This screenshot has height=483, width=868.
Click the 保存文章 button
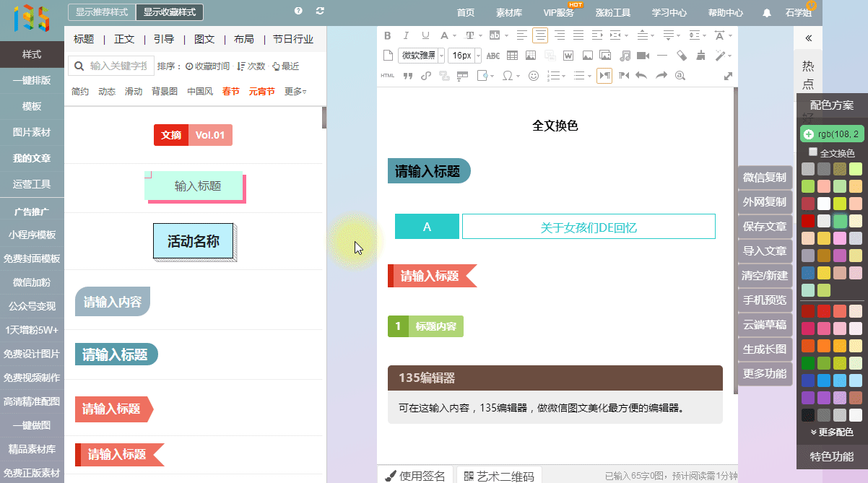click(x=764, y=226)
